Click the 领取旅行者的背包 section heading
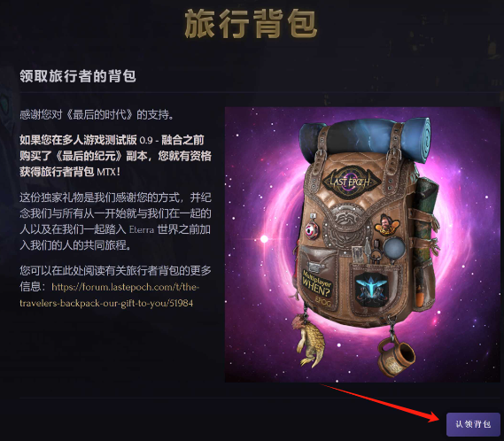The width and height of the screenshot is (504, 441). coord(78,76)
